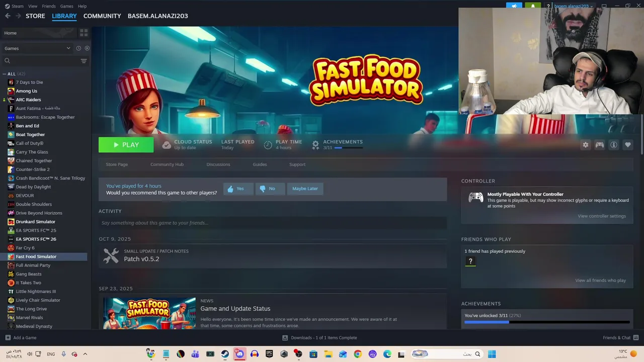Image resolution: width=644 pixels, height=362 pixels.
Task: Open Steam from the Windows taskbar
Action: (225, 354)
